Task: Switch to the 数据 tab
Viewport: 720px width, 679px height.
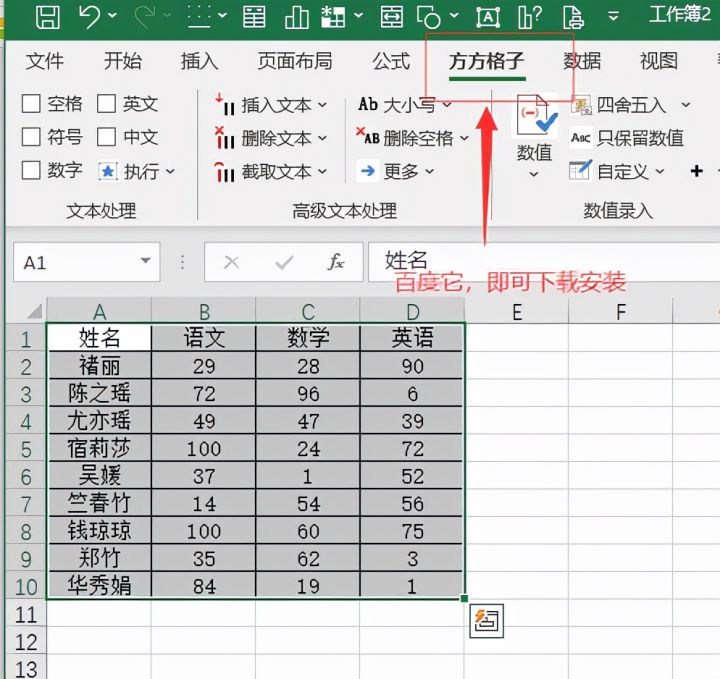Action: click(582, 61)
